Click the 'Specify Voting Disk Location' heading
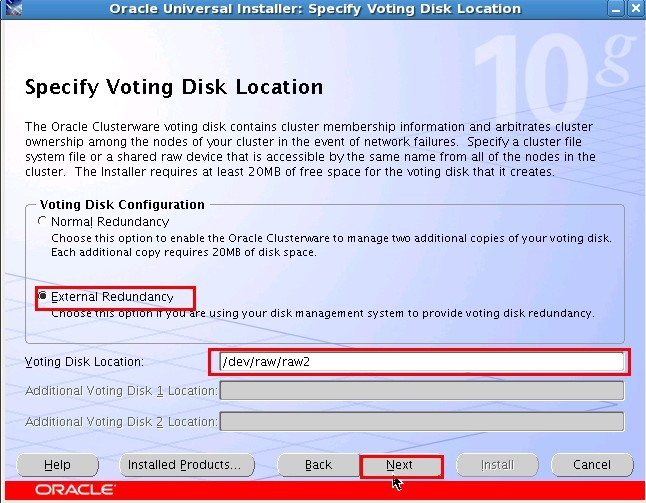Viewport: 646px width, 503px height. pyautogui.click(x=174, y=87)
